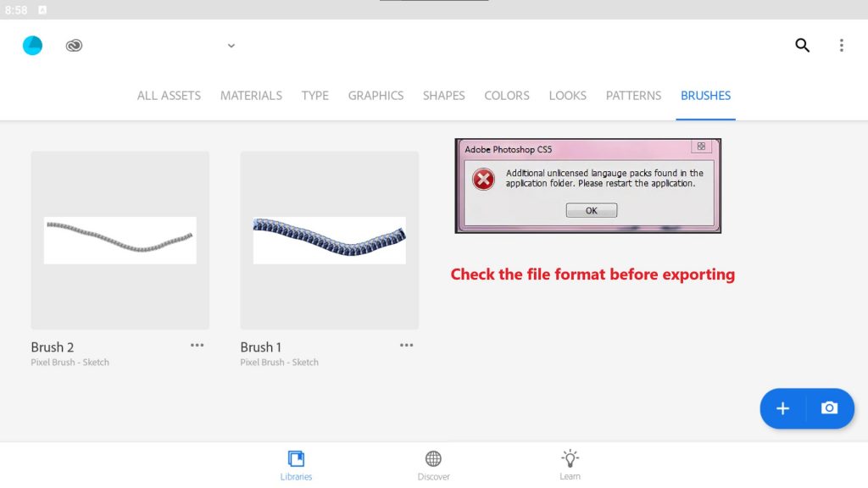Image resolution: width=868 pixels, height=488 pixels.
Task: Click the Brush 2 name label
Action: coord(53,347)
